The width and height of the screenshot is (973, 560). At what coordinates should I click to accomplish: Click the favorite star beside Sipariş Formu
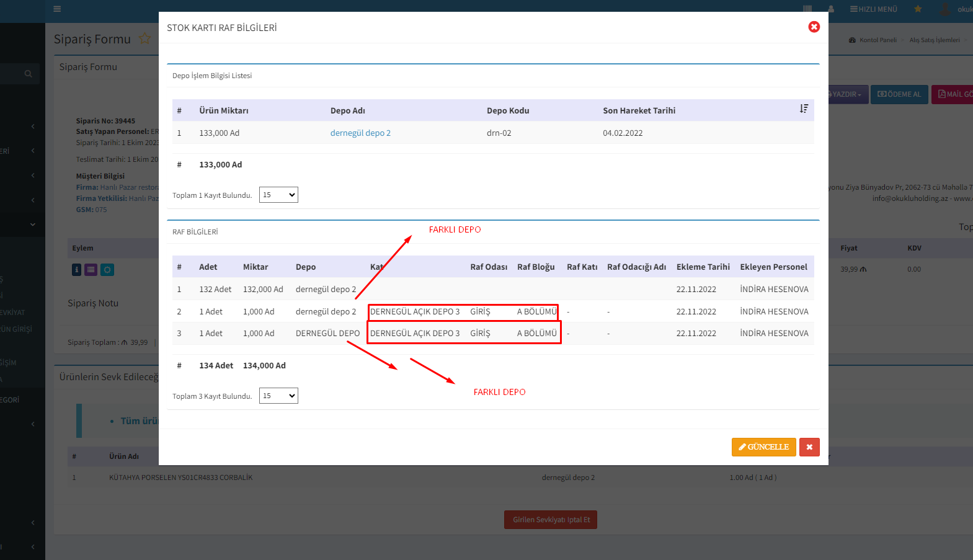coord(144,38)
